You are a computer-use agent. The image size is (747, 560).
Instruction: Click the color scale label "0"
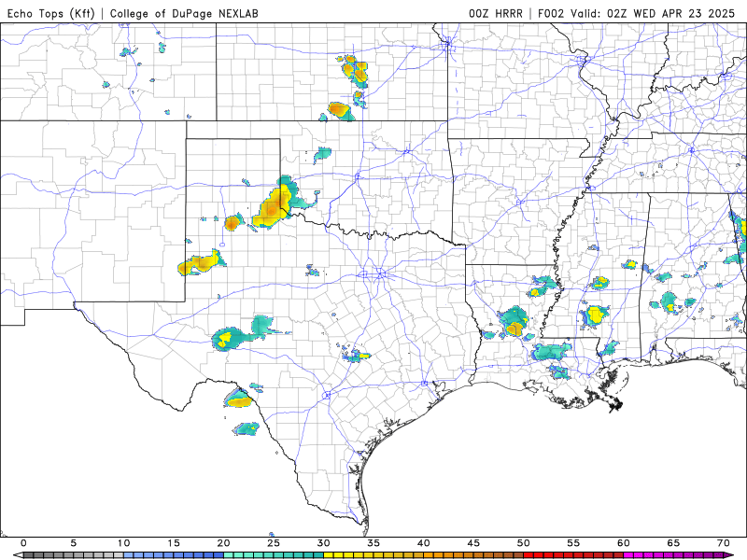[24, 543]
